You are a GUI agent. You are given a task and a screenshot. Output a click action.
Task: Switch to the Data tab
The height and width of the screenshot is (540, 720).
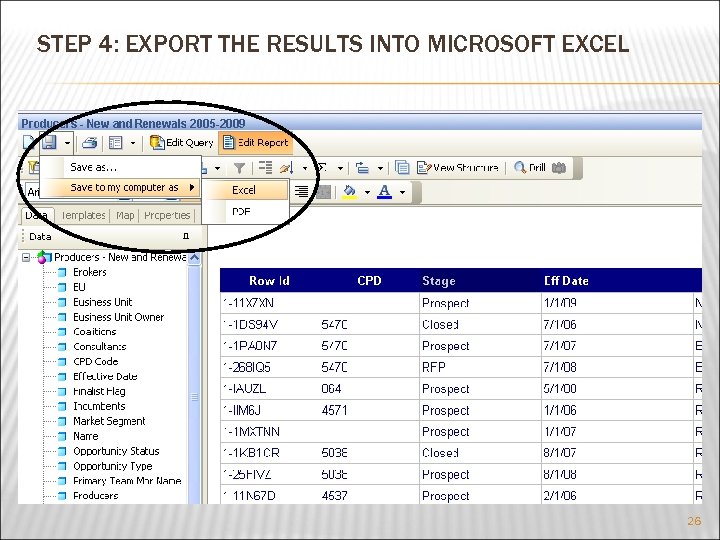click(37, 215)
